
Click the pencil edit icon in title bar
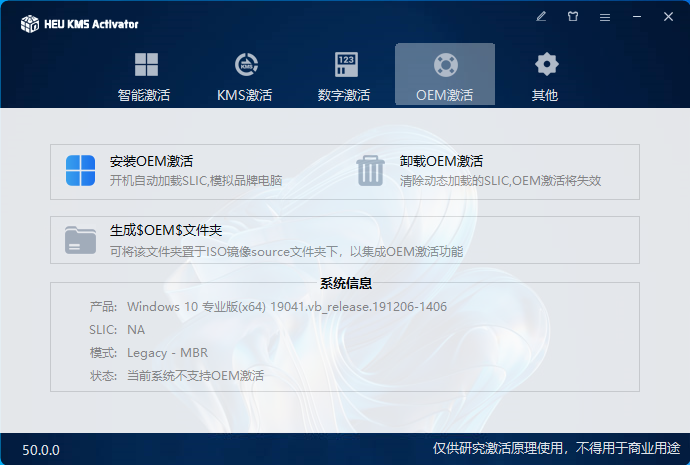(x=541, y=17)
